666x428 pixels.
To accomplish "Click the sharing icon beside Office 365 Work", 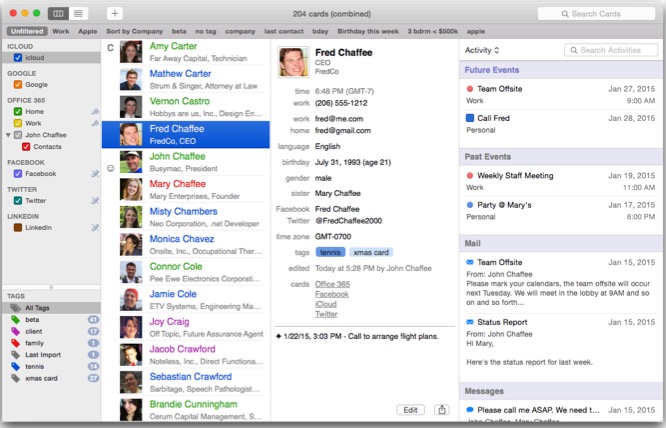I will point(95,123).
